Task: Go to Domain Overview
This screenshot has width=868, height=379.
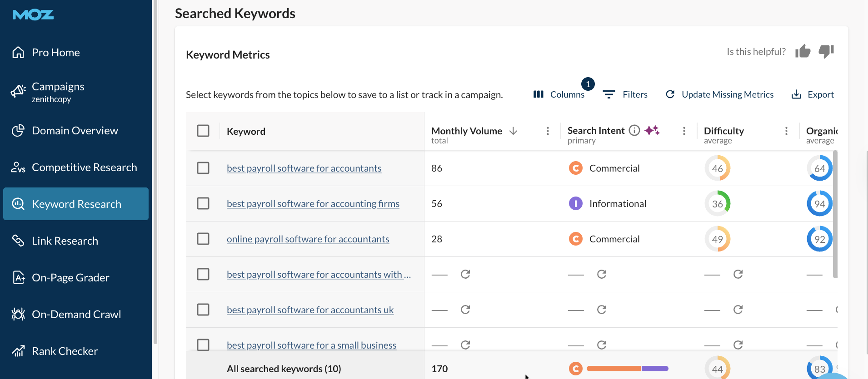Action: (x=76, y=131)
